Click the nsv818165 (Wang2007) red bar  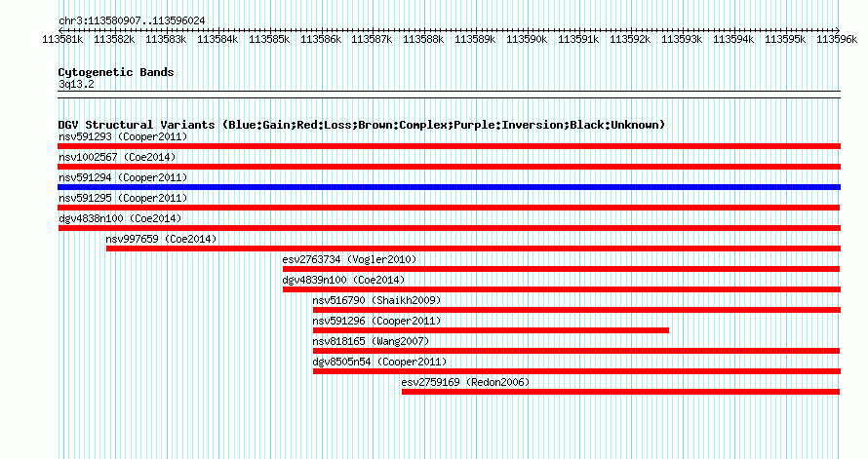coord(576,351)
